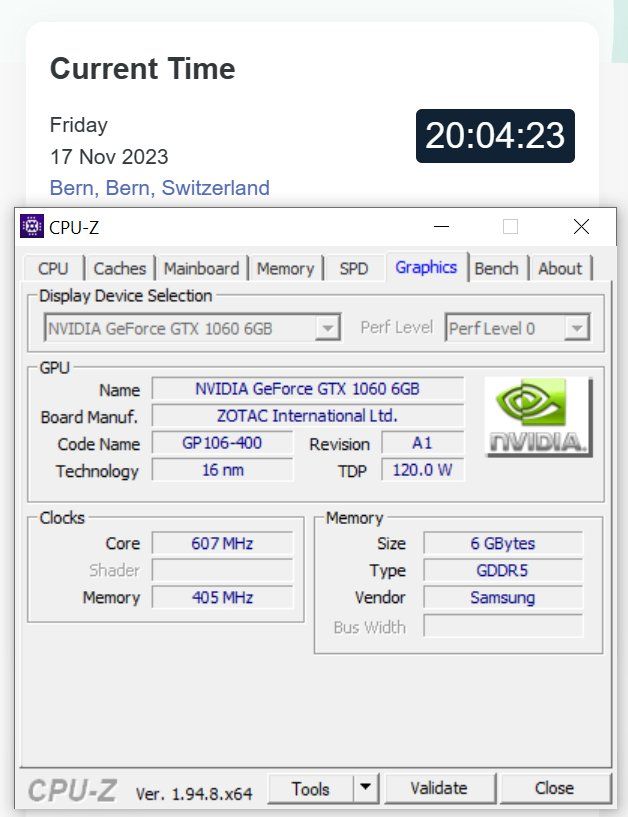Click the 6 GBytes memory size value
Image resolution: width=628 pixels, height=817 pixels.
[503, 543]
